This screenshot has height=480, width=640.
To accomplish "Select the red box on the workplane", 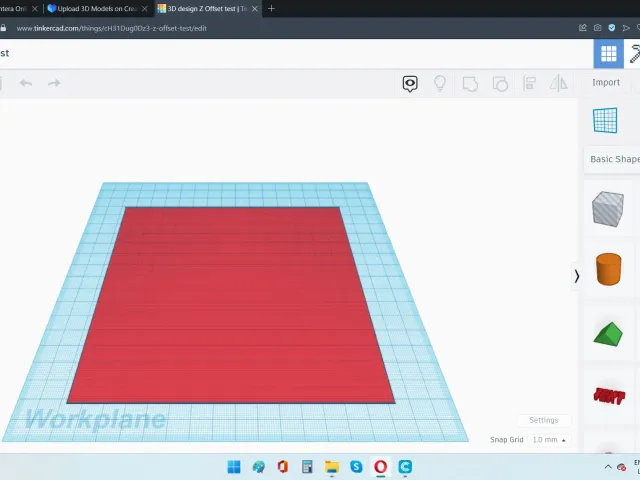I will pyautogui.click(x=231, y=305).
